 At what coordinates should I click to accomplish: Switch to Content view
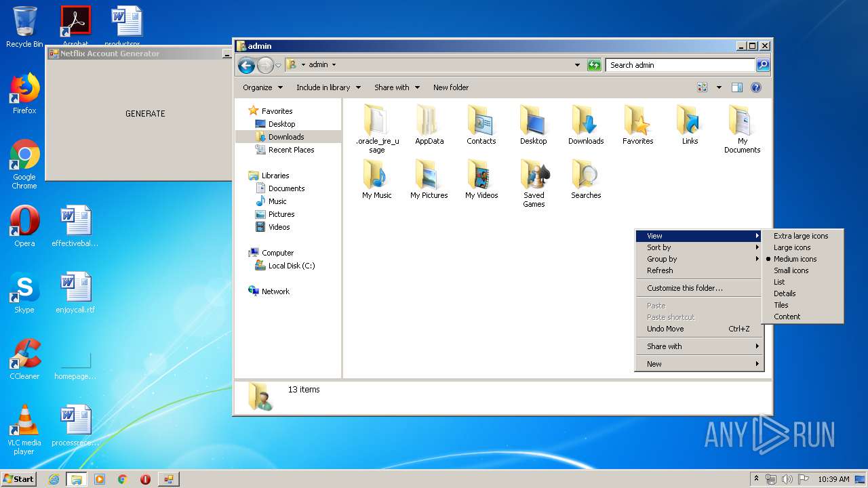pyautogui.click(x=787, y=317)
